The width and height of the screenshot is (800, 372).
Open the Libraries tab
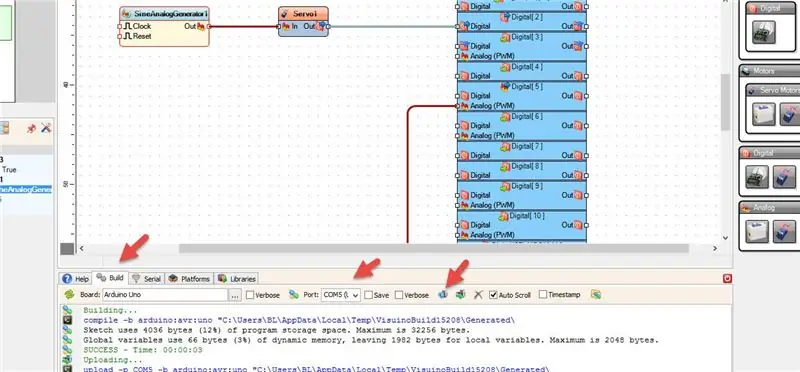coord(237,279)
